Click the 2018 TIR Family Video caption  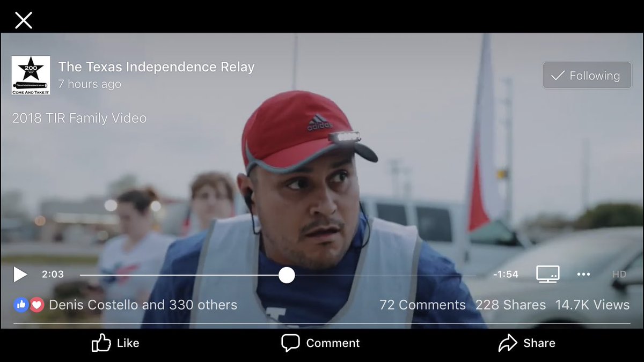click(79, 118)
